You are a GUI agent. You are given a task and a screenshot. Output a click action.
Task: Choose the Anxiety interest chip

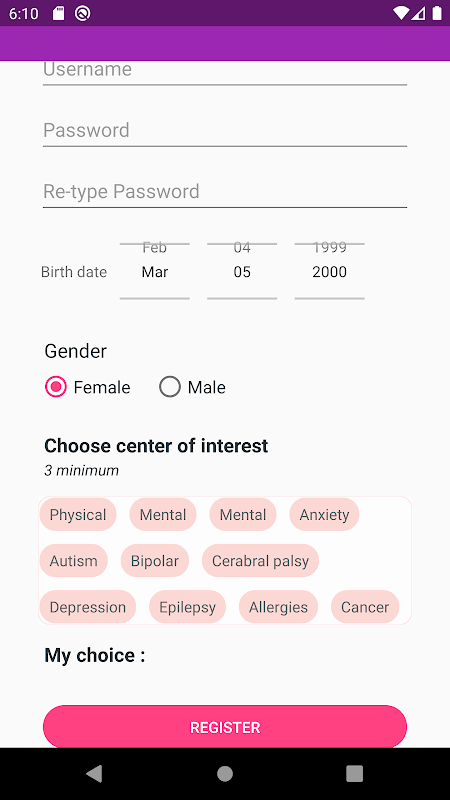pyautogui.click(x=324, y=514)
